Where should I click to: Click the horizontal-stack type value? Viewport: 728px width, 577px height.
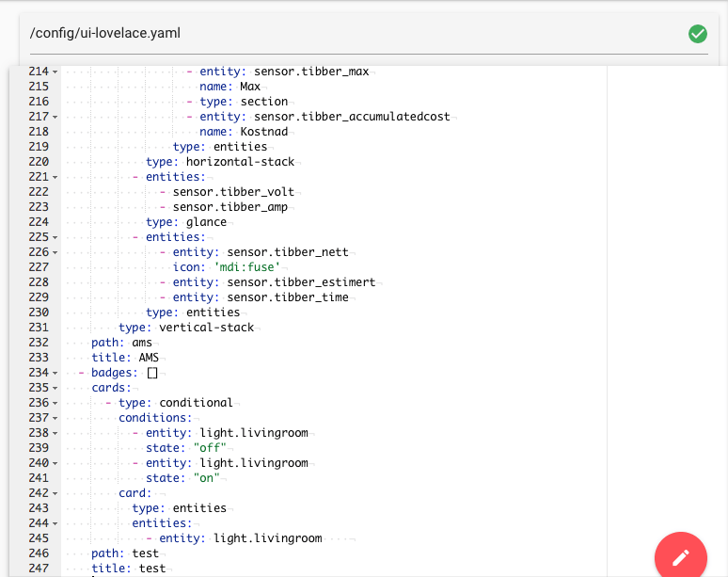click(x=240, y=162)
